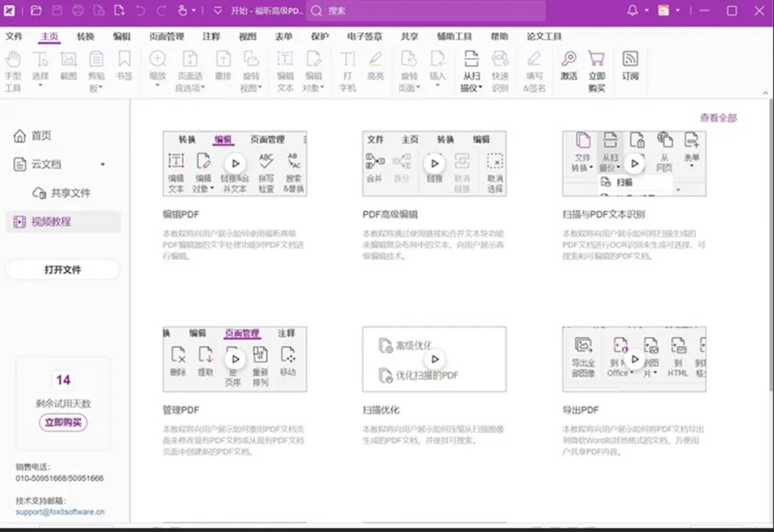This screenshot has width=774, height=532.
Task: Switch to the Edit (编辑) ribbon tab
Action: 121,36
